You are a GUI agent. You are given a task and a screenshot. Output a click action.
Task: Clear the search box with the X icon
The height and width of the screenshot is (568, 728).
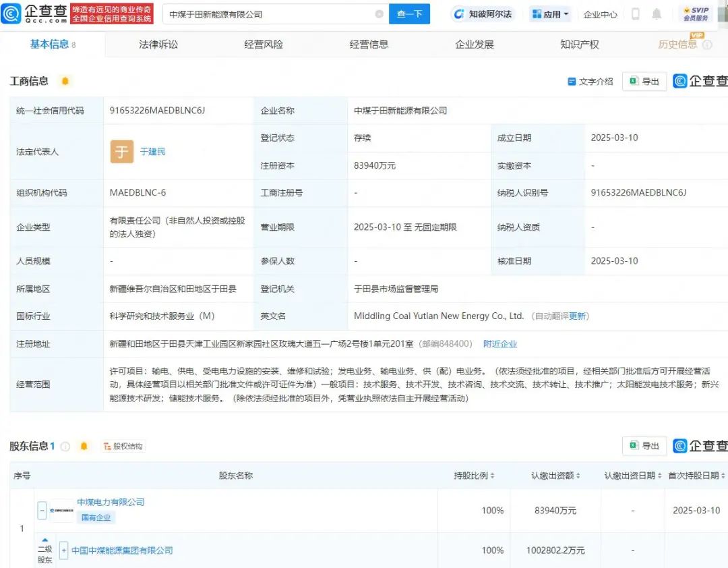click(x=379, y=14)
